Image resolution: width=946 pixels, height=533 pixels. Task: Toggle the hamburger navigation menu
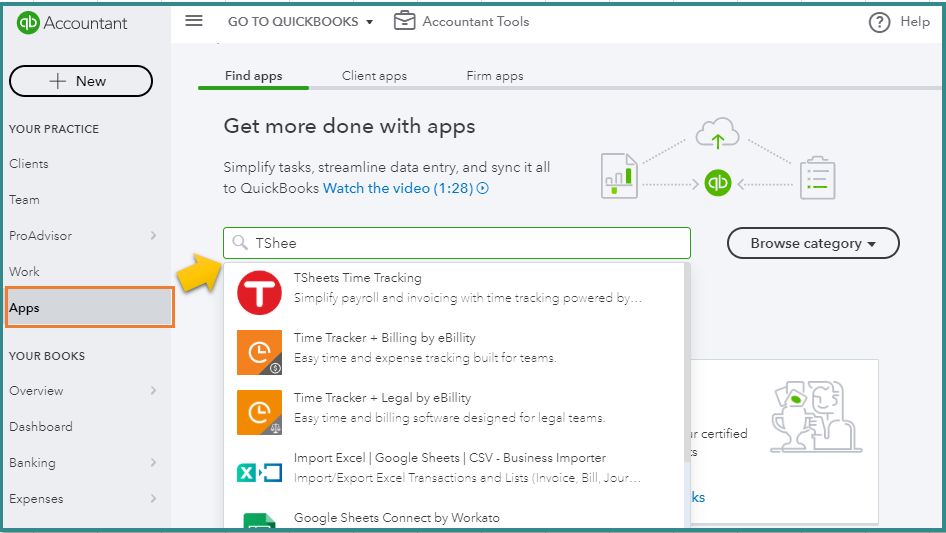[194, 21]
